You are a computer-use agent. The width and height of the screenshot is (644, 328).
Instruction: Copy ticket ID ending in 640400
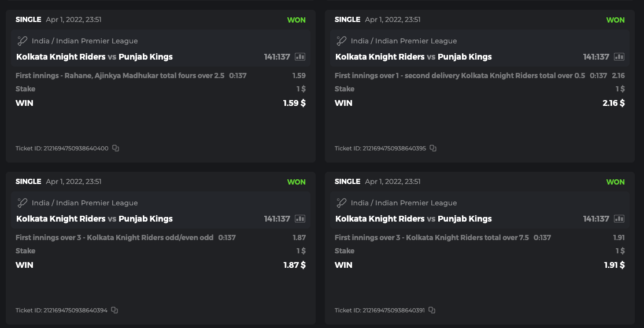pos(116,148)
